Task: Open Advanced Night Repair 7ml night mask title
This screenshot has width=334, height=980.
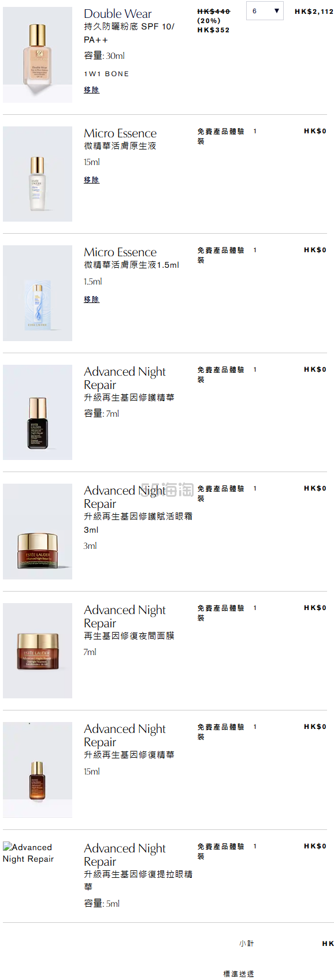Action: pyautogui.click(x=125, y=616)
